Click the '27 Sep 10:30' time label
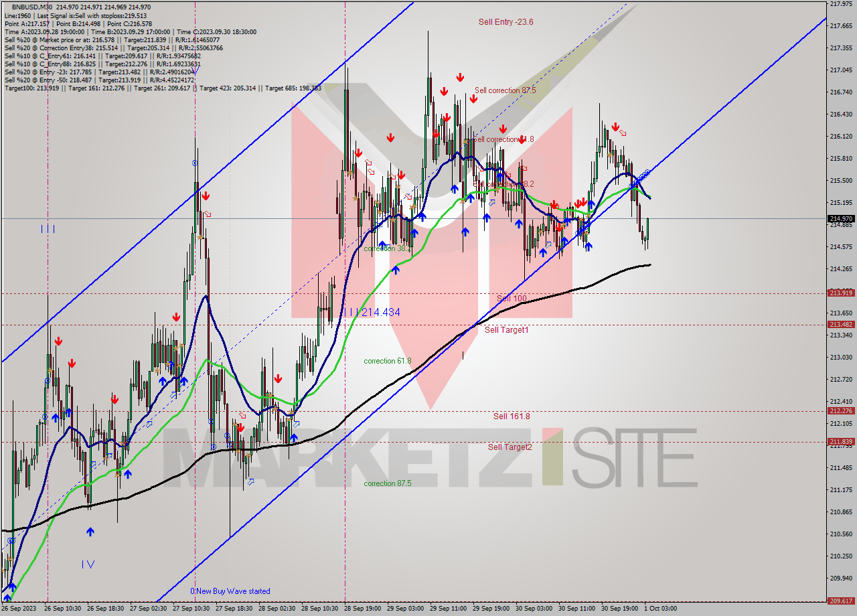The height and width of the screenshot is (616, 857). pos(191,609)
